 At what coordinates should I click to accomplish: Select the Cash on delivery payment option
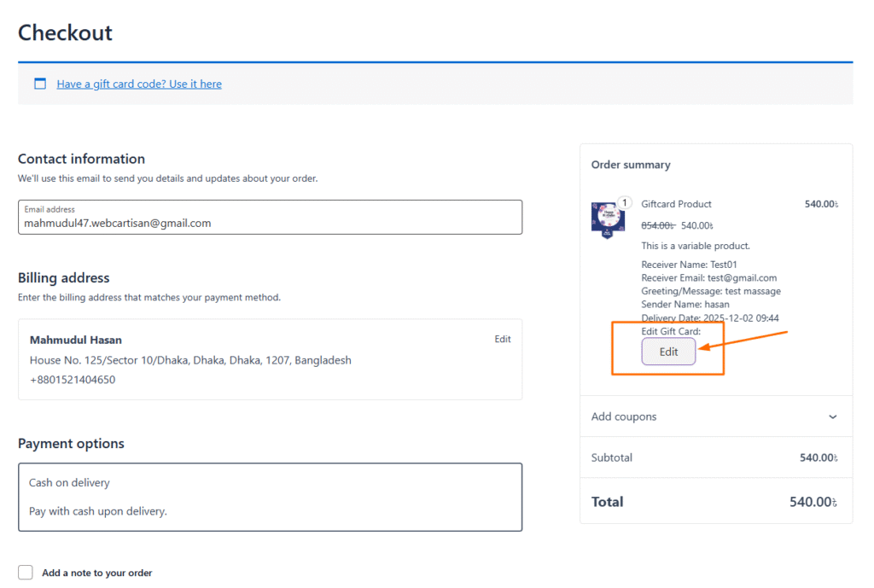(x=70, y=483)
